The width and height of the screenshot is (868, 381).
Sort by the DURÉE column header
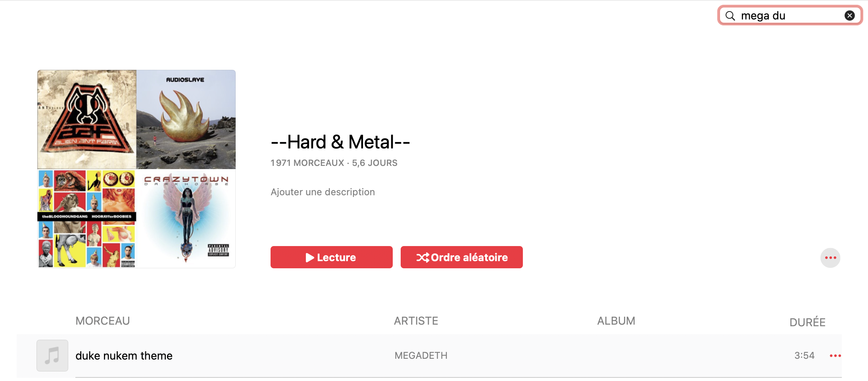[x=807, y=322]
